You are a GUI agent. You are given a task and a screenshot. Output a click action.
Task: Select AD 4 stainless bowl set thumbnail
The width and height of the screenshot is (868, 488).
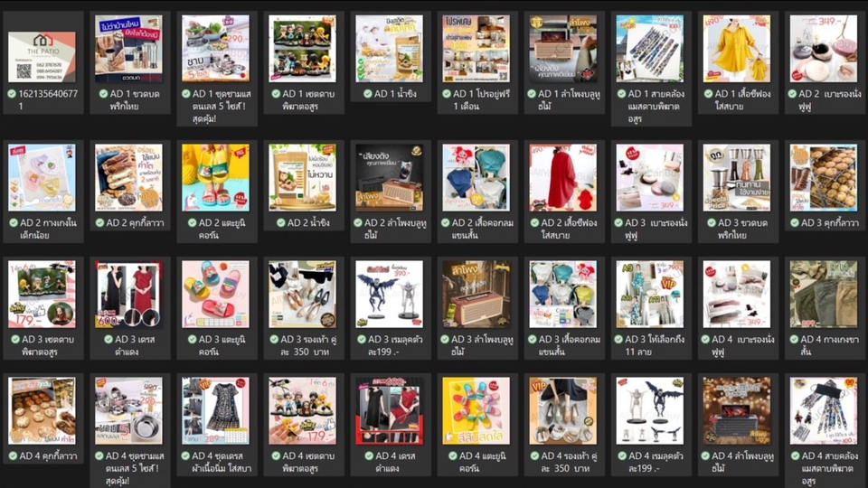pyautogui.click(x=128, y=411)
